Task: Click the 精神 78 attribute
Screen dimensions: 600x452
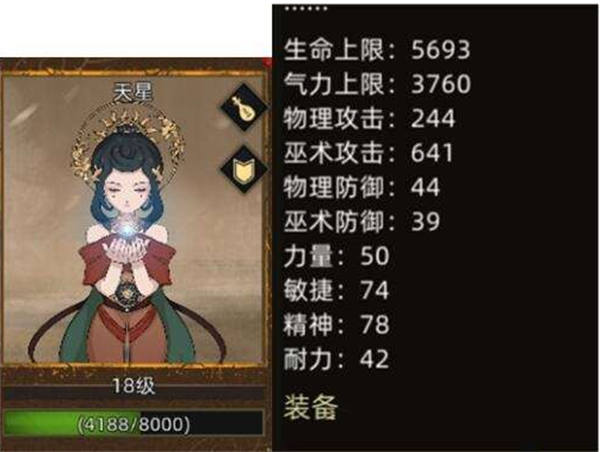Action: [x=337, y=324]
